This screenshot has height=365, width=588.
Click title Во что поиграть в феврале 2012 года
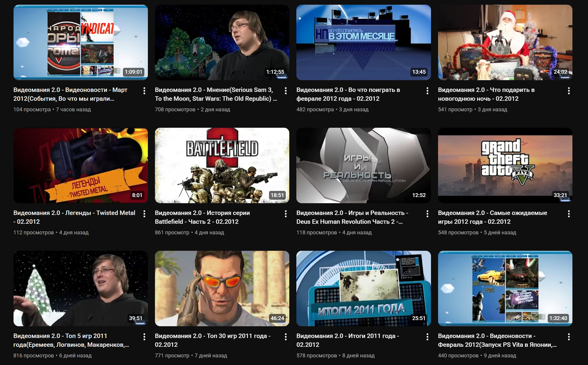tap(348, 94)
